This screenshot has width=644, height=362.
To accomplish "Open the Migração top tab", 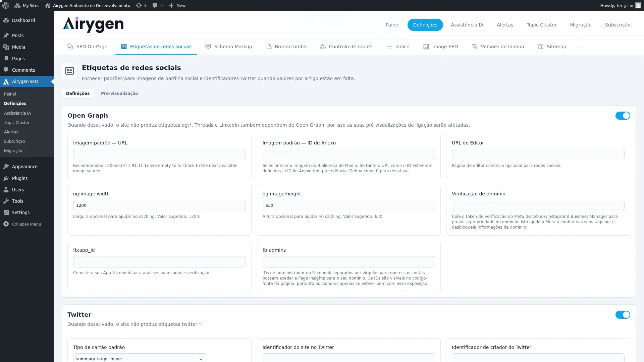I will pos(581,25).
